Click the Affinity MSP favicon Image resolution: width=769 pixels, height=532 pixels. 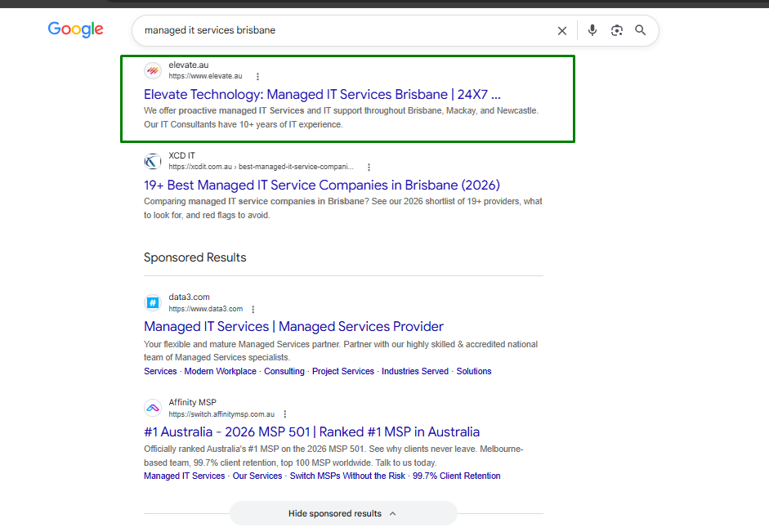click(x=153, y=408)
